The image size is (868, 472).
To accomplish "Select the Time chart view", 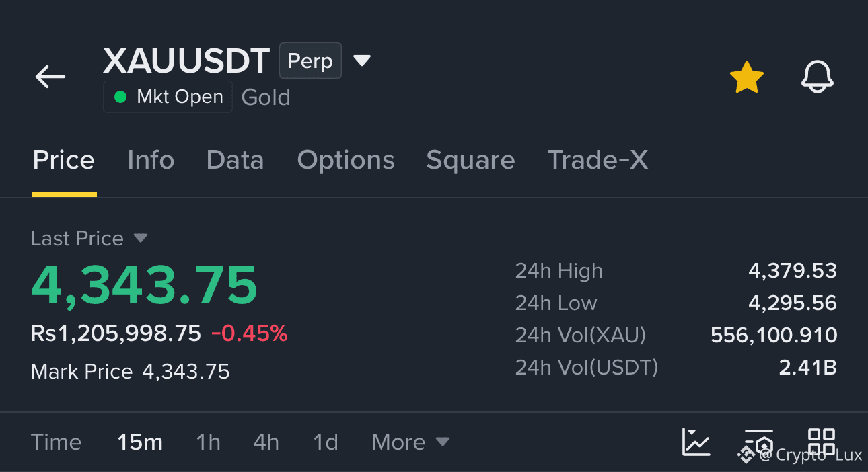I will tap(56, 442).
